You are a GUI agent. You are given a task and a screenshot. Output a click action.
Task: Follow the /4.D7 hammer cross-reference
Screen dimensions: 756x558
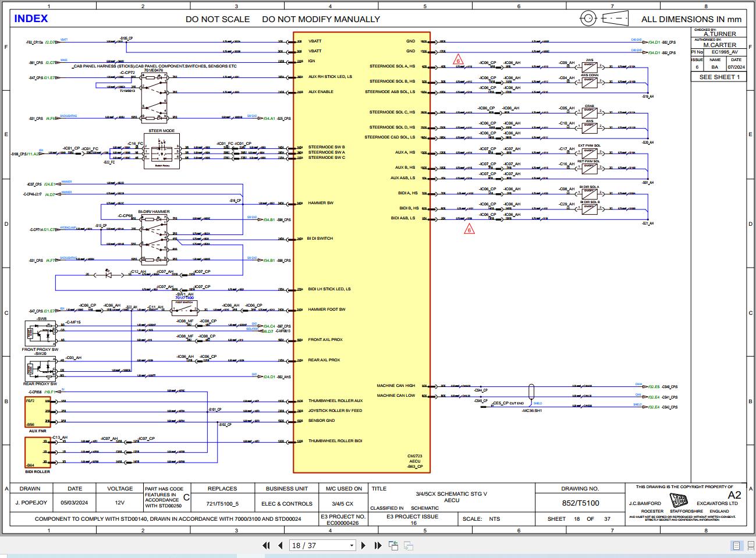click(x=50, y=194)
